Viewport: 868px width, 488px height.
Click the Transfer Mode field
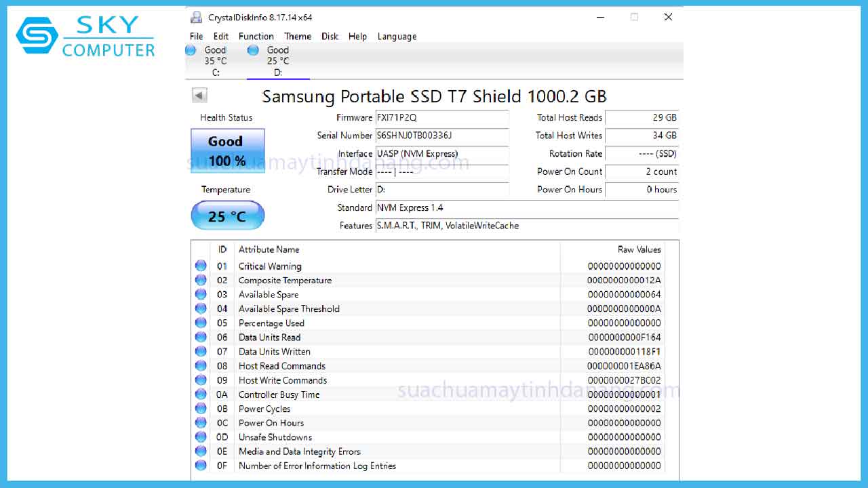click(442, 171)
